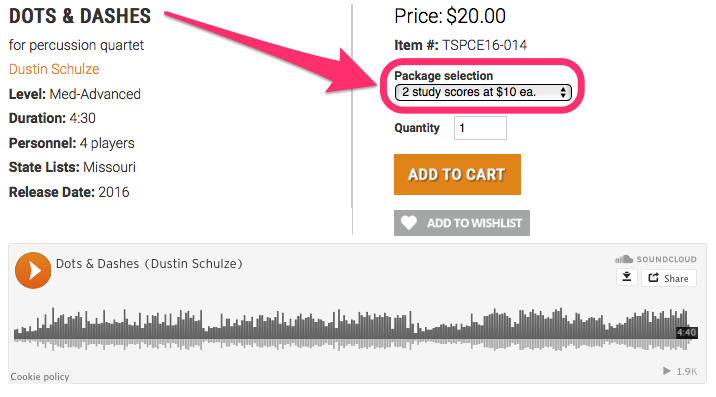The width and height of the screenshot is (716, 397).
Task: Click the Dots & Dashes track title
Action: (149, 264)
